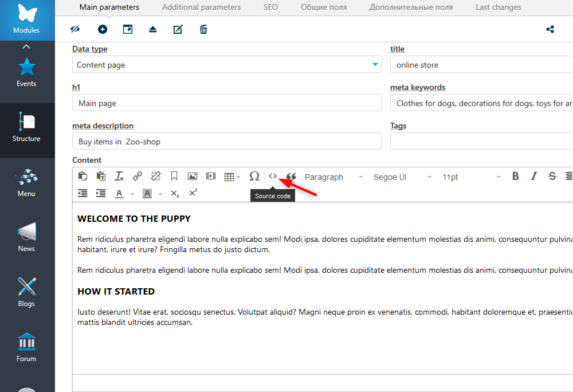Click the h1 input field
The image size is (573, 392).
click(x=226, y=103)
